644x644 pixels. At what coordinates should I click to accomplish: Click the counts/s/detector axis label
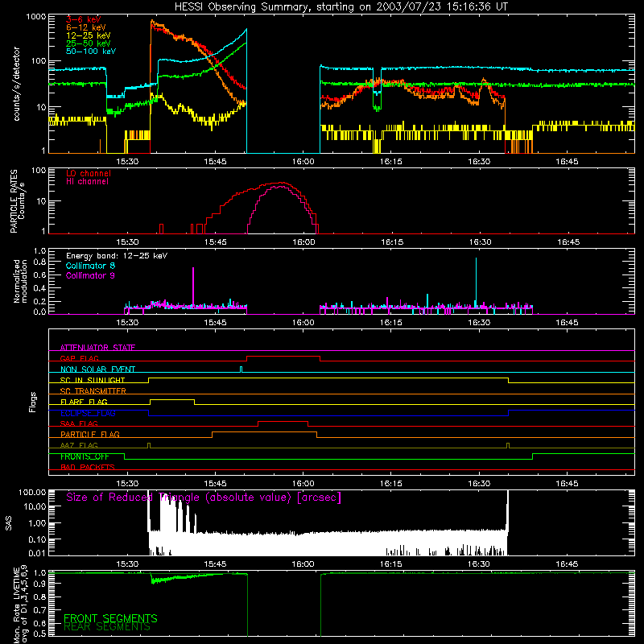[16, 84]
